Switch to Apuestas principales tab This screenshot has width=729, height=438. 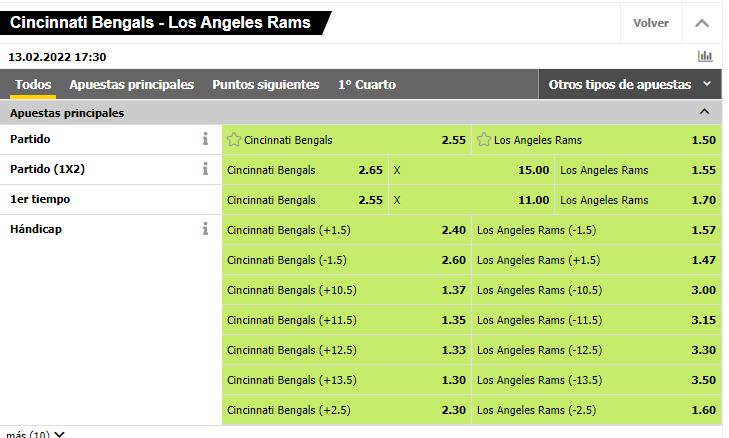coord(132,85)
